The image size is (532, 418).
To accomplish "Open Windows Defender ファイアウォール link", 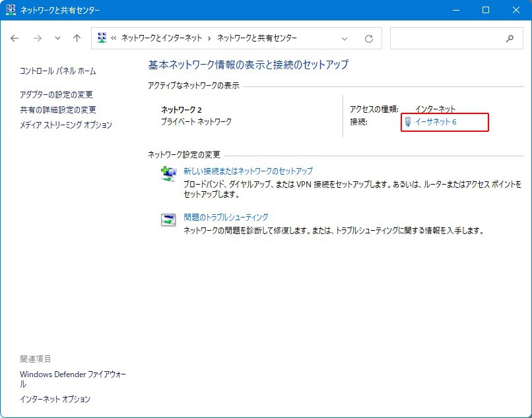I will (73, 374).
